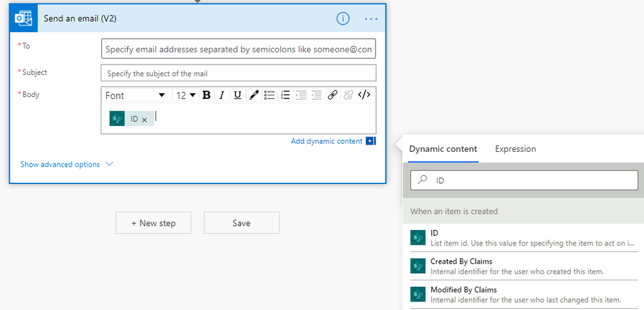Image resolution: width=644 pixels, height=310 pixels.
Task: Open the info icon on Send an email card
Action: (x=343, y=19)
